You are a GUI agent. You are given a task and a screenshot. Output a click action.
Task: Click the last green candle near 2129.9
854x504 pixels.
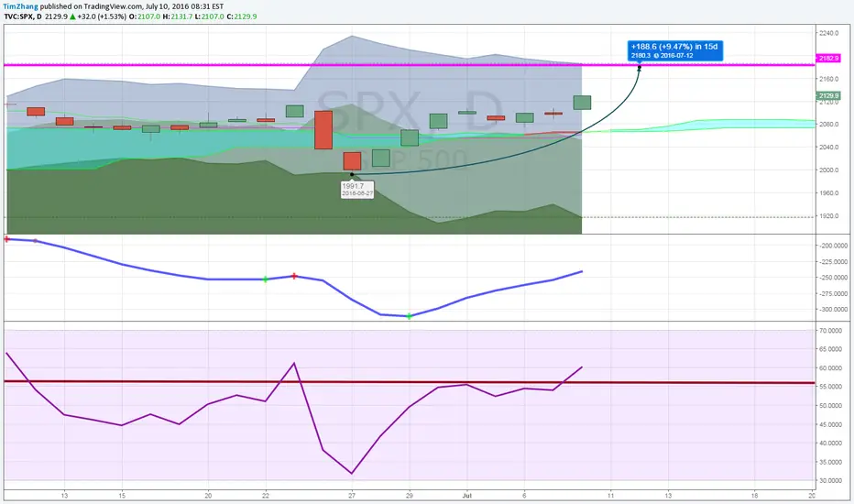tap(582, 103)
